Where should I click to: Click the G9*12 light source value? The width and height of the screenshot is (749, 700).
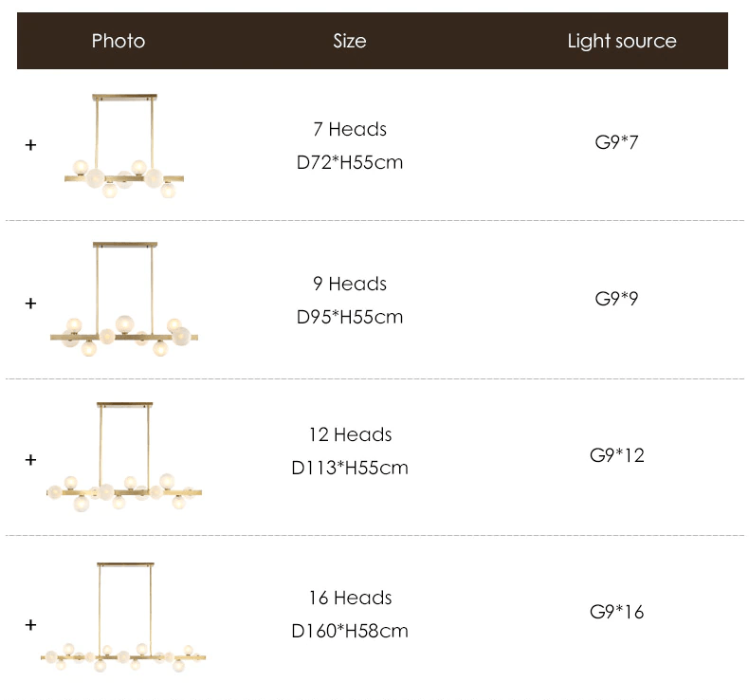tap(616, 455)
